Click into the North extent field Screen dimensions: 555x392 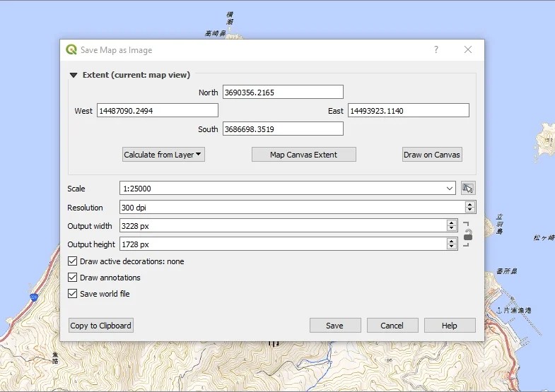pos(283,92)
